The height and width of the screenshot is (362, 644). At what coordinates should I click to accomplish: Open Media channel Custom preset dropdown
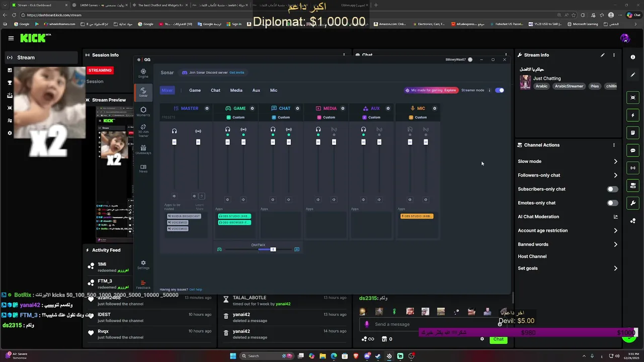point(326,118)
